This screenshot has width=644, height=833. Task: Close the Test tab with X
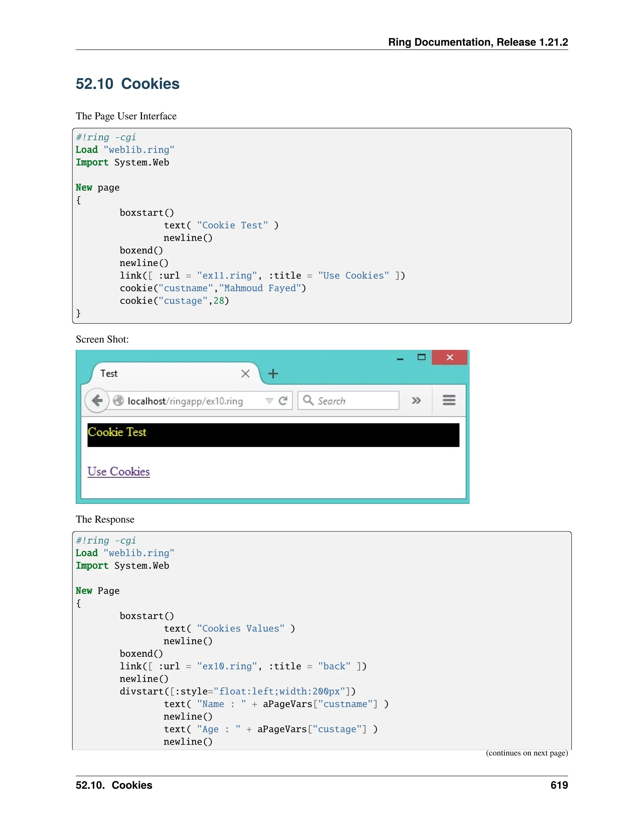(245, 373)
